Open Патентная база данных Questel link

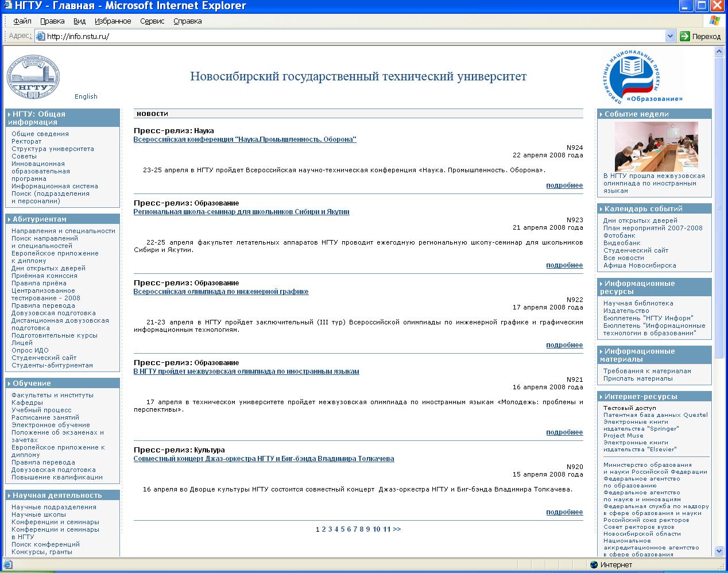[x=656, y=415]
